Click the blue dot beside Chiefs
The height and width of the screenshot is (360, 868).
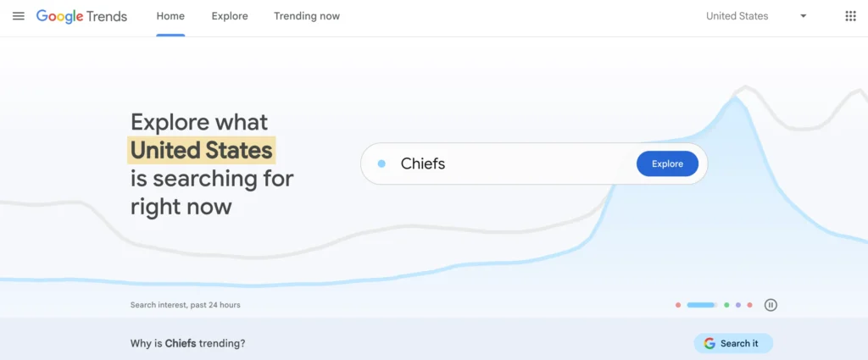[x=381, y=163]
